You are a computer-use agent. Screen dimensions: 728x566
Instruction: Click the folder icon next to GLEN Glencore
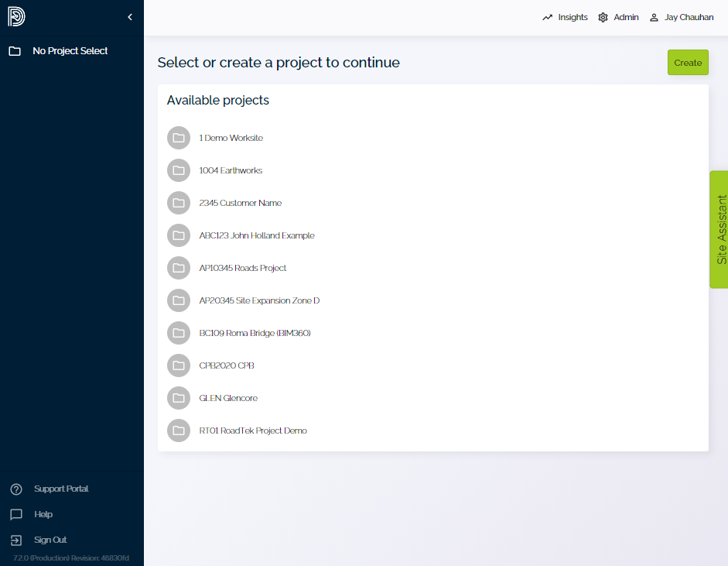tap(179, 398)
